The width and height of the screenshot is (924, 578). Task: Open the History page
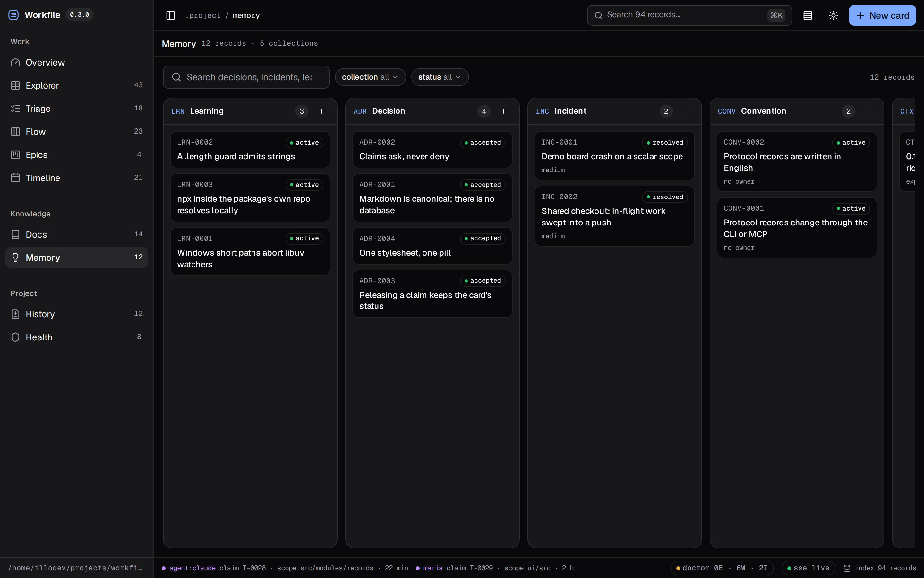[76, 314]
